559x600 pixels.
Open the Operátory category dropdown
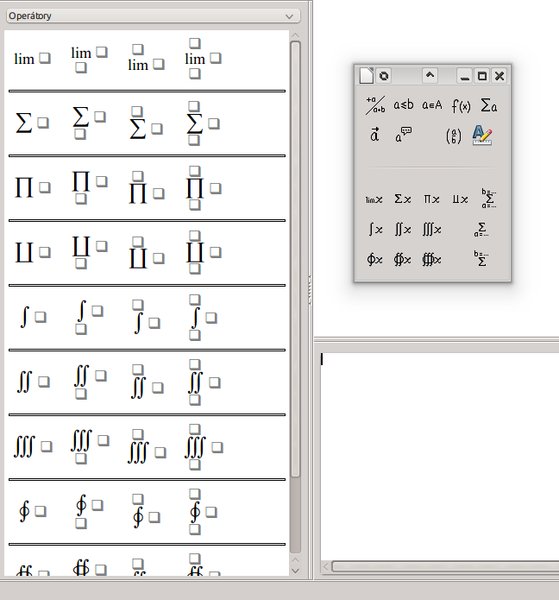click(x=153, y=16)
